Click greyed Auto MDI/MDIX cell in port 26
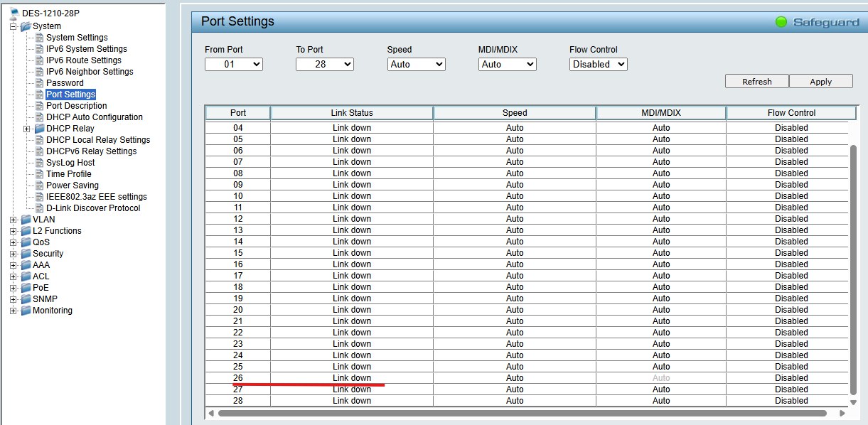Image resolution: width=868 pixels, height=425 pixels. point(661,378)
